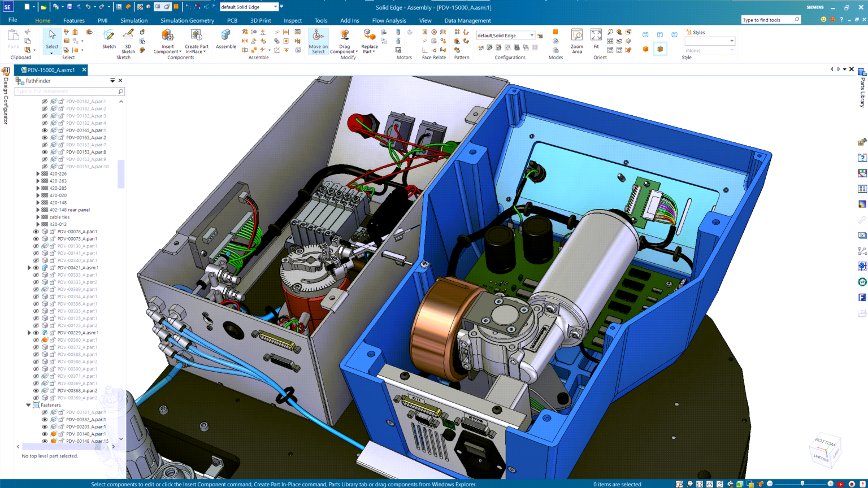
Task: Click the Styles icon in the Style group
Action: point(689,32)
